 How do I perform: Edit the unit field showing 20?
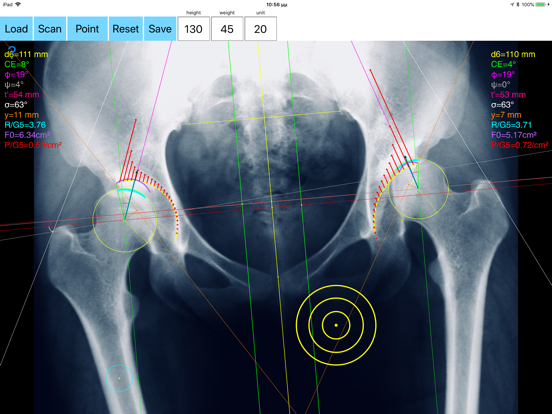coord(261,29)
